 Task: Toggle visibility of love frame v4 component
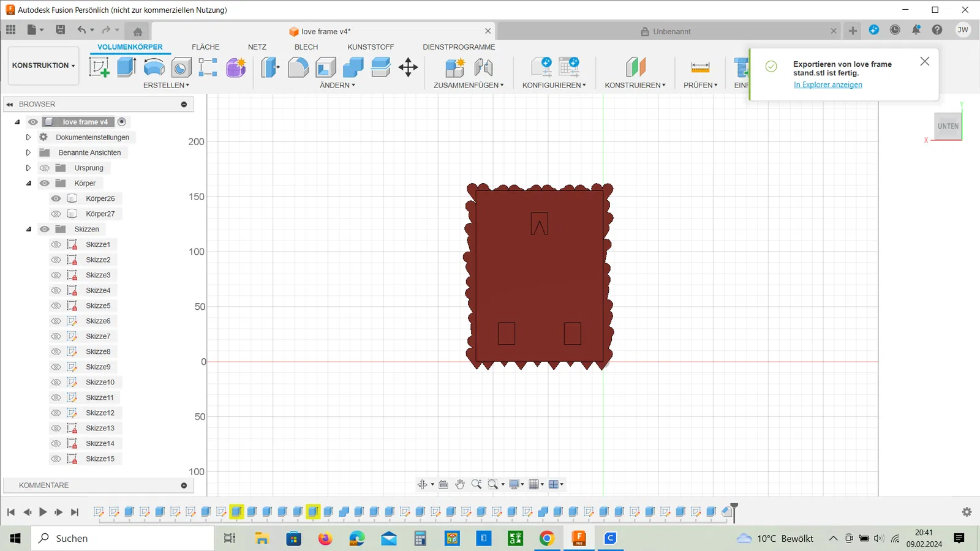click(33, 122)
